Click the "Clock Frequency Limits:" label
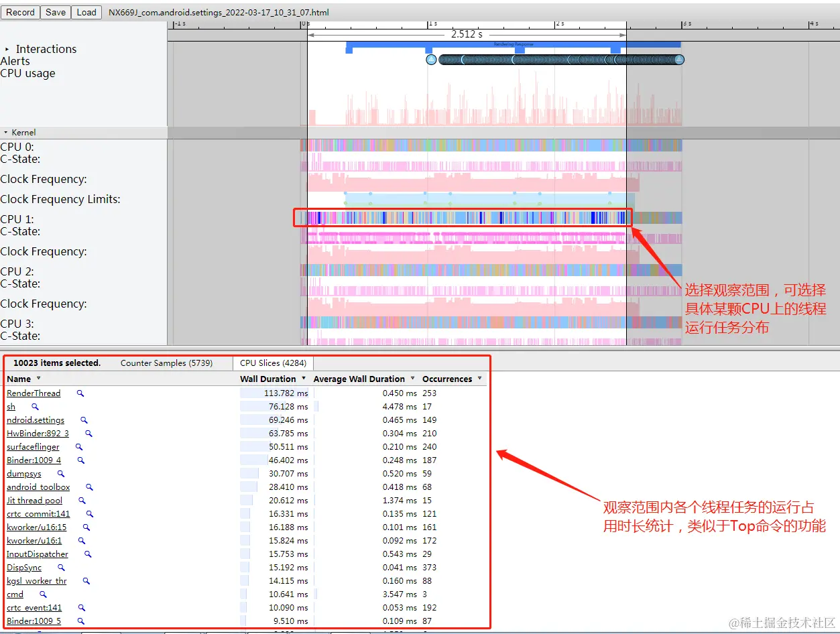840x634 pixels. [x=60, y=199]
